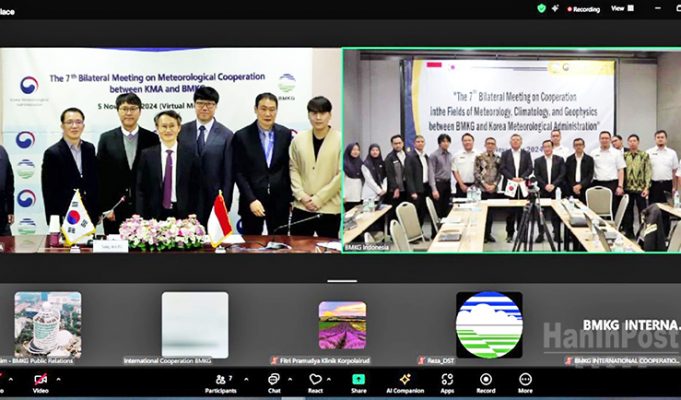
Task: Toggle the Video camera on or off
Action: [40, 381]
